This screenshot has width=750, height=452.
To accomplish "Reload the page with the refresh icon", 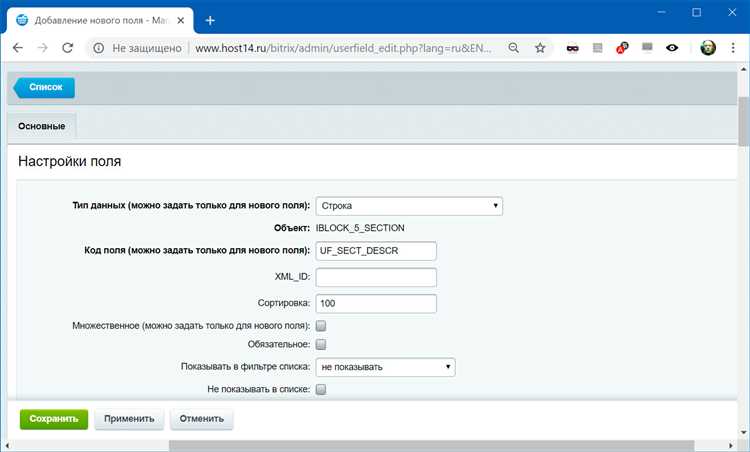I will (x=68, y=48).
